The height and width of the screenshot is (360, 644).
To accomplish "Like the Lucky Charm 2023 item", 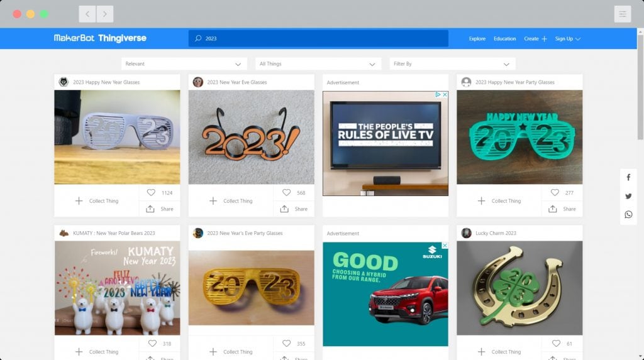I will click(x=555, y=344).
